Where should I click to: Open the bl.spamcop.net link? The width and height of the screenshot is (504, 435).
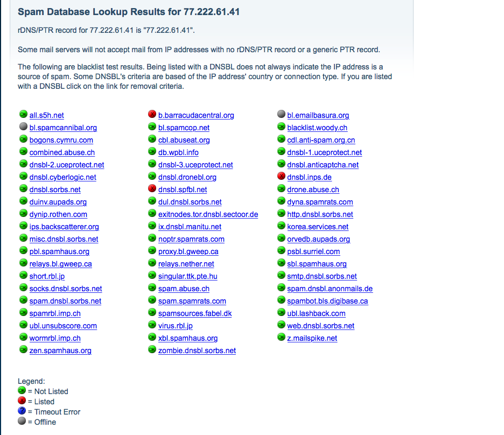[184, 128]
